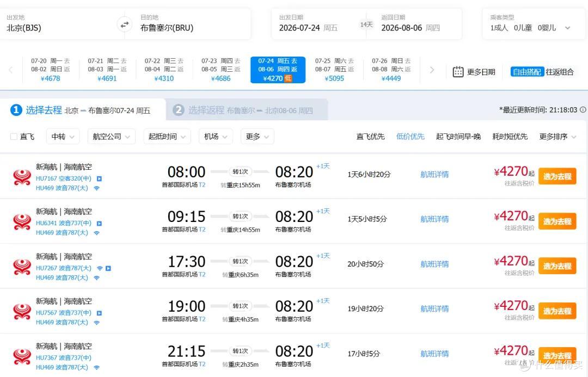Open the calendar icon for more dates

458,72
